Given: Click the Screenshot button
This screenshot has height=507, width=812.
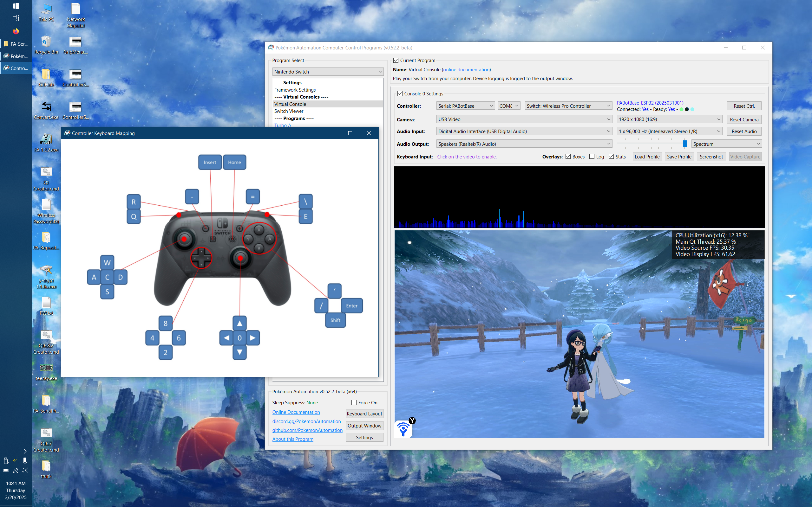Looking at the screenshot, I should click(x=711, y=157).
